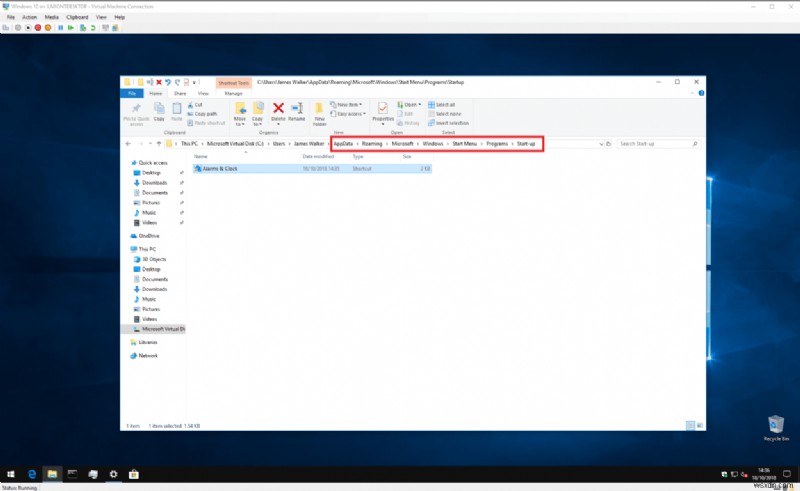Click the VM Pause toolbar icon
800x491 pixels.
61,28
